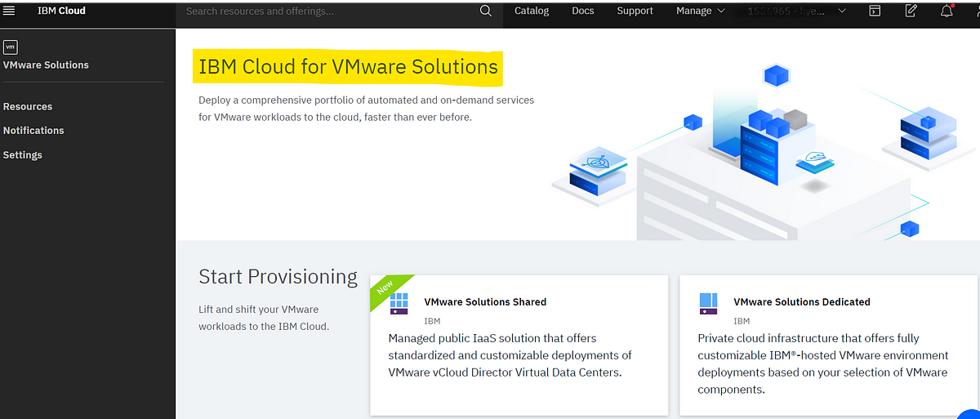Image resolution: width=980 pixels, height=419 pixels.
Task: Open Notifications in the left sidebar
Action: [33, 131]
